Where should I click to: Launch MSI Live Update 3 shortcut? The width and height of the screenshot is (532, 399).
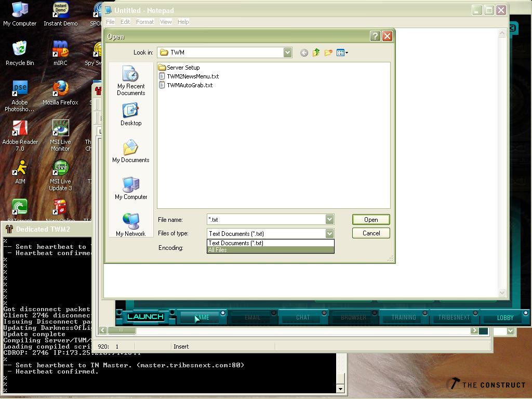click(60, 176)
